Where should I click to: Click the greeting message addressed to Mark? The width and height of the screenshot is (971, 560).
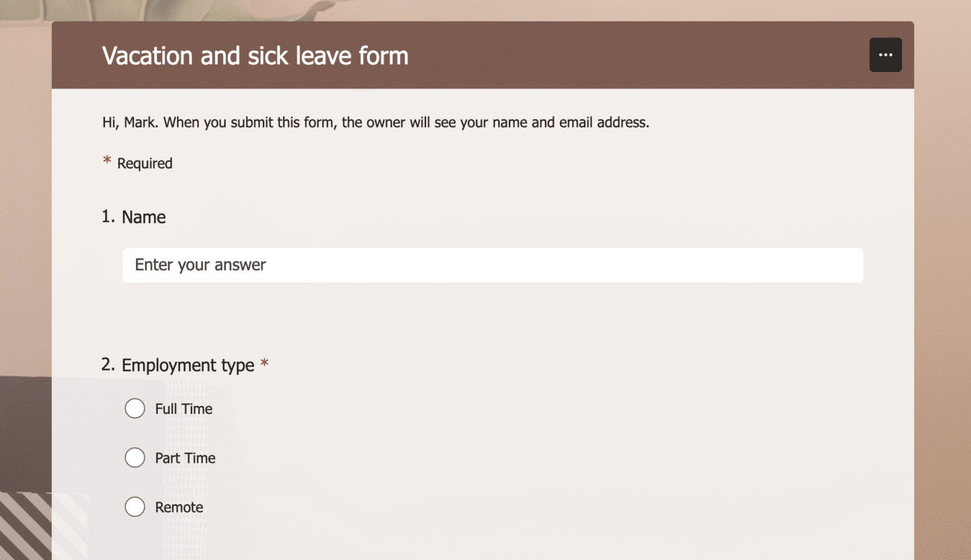[x=375, y=122]
